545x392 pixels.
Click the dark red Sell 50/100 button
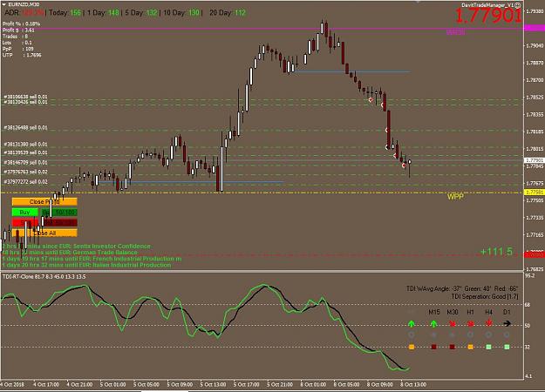(59, 222)
